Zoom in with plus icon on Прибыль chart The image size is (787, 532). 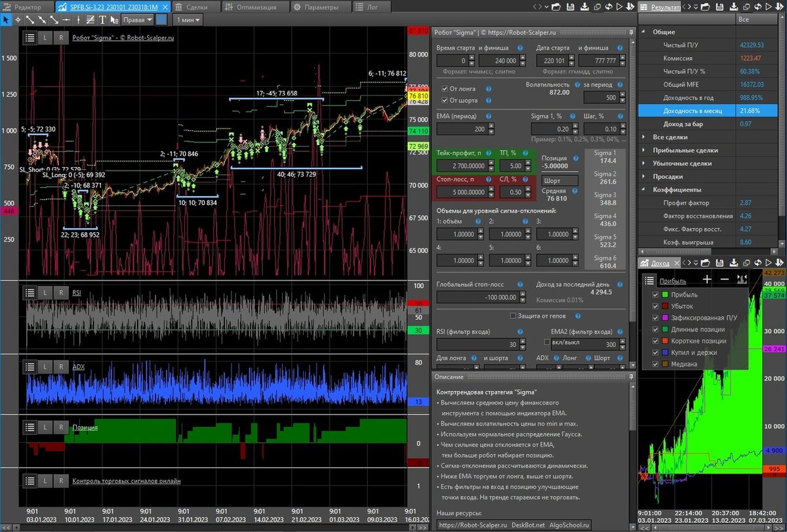point(707,279)
